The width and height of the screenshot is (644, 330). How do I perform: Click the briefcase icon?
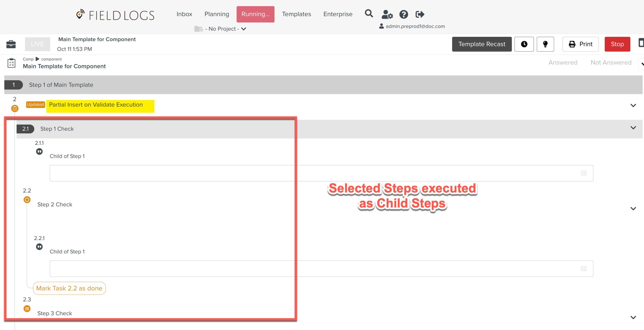coord(11,44)
